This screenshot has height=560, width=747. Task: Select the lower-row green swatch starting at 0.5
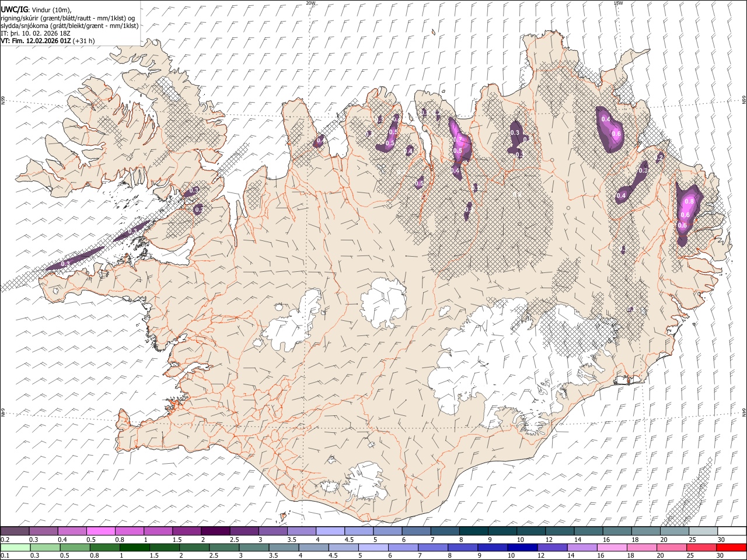(x=75, y=547)
